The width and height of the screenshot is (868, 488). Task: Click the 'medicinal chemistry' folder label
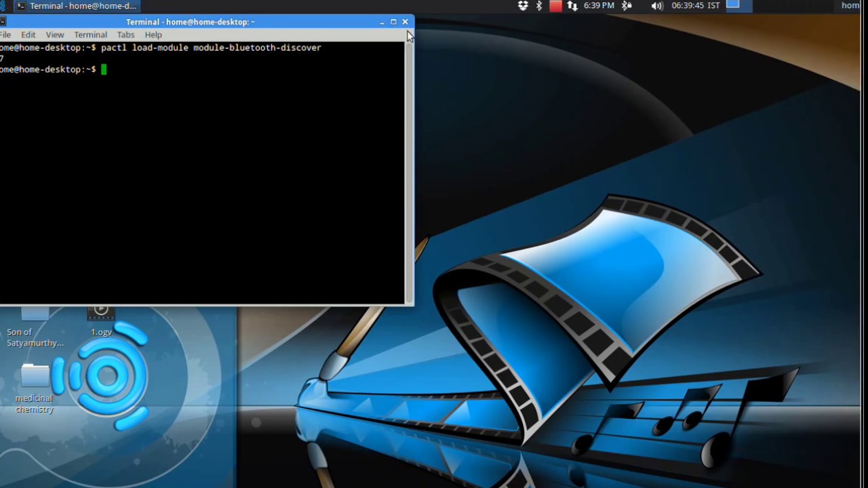coord(35,404)
